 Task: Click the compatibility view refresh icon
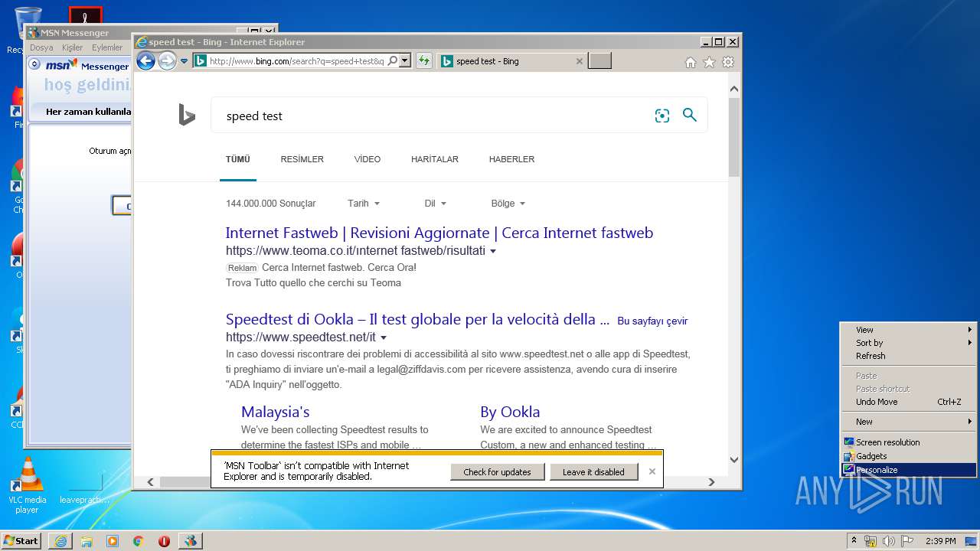(x=423, y=61)
